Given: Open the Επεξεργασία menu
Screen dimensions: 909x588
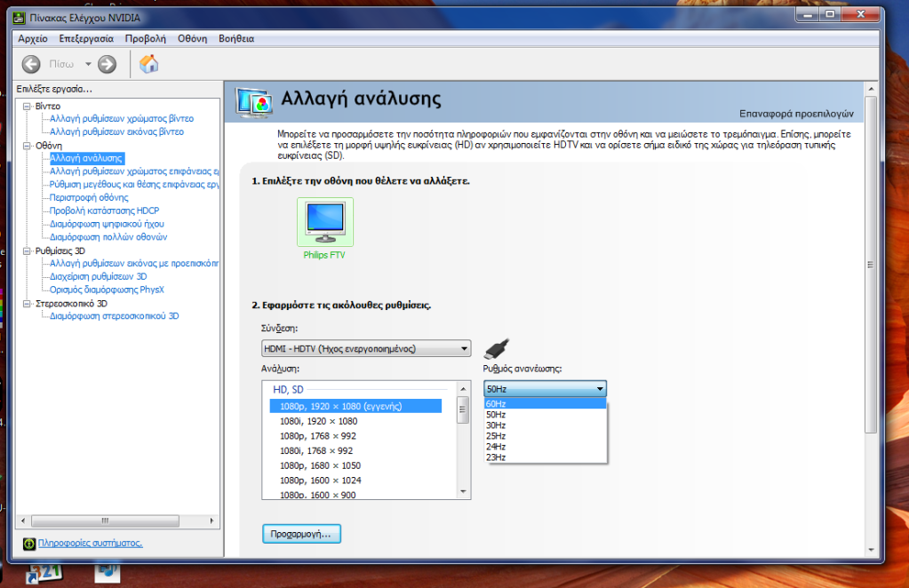Looking at the screenshot, I should (86, 39).
